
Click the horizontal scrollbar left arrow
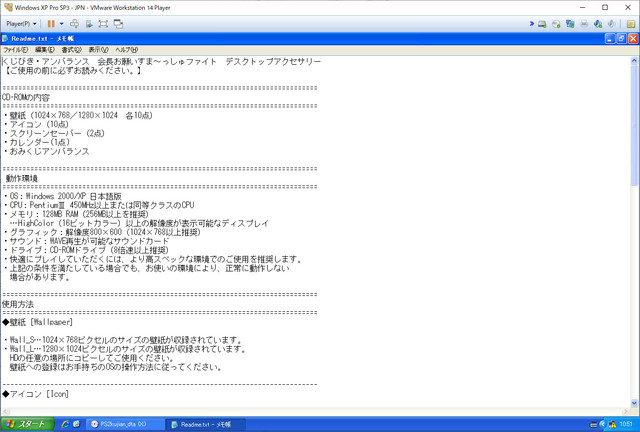[6, 412]
